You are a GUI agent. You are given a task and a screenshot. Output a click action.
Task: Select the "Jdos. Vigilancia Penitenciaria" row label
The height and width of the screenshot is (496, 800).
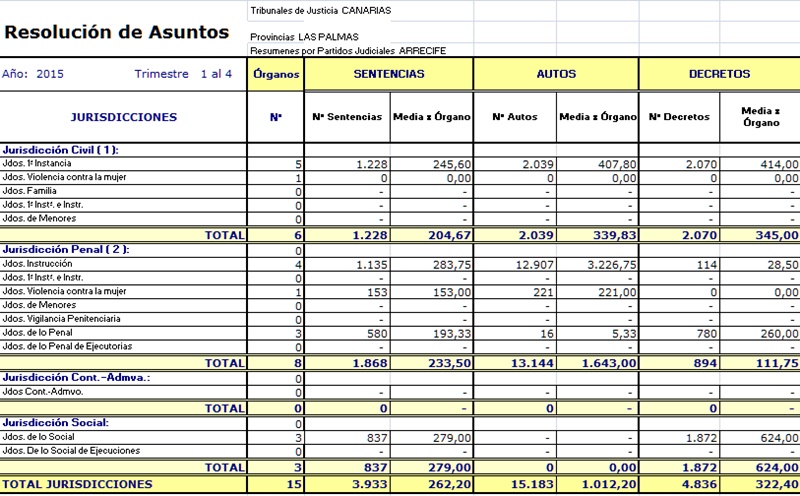[x=62, y=319]
